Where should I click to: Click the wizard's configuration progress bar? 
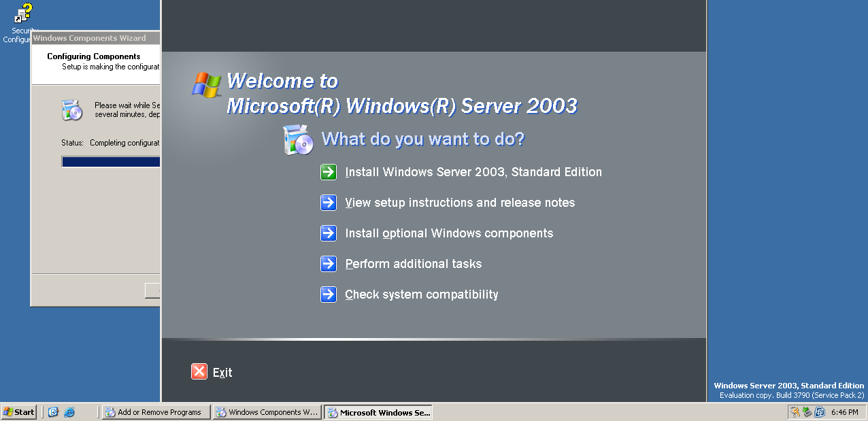[111, 162]
